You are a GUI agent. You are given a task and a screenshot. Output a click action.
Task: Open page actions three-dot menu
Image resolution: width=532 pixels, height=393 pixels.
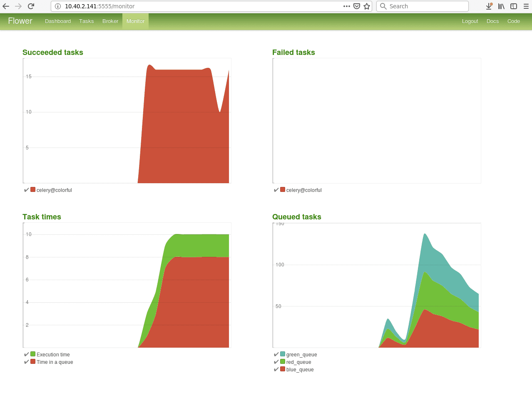[347, 6]
